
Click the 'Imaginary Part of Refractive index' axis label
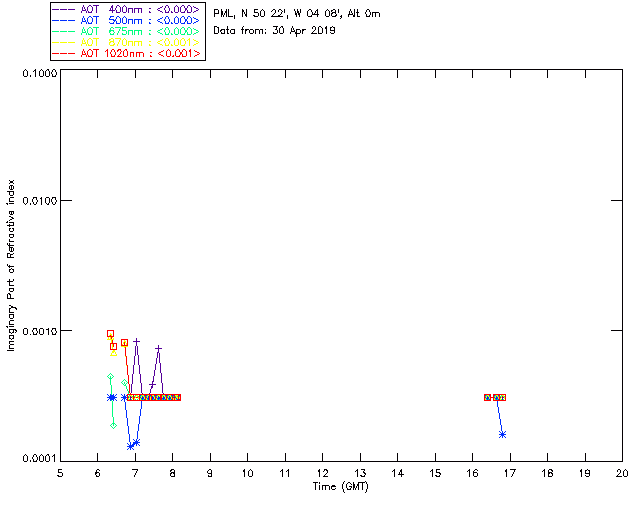[x=11, y=265]
